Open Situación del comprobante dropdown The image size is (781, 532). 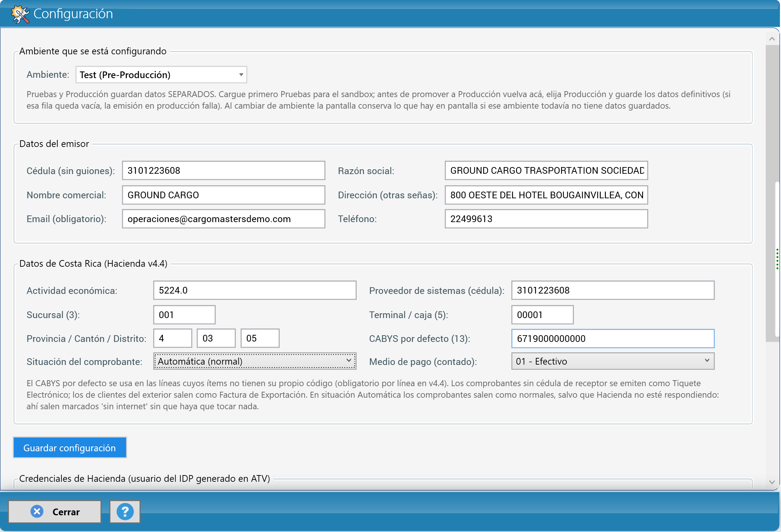tap(255, 361)
